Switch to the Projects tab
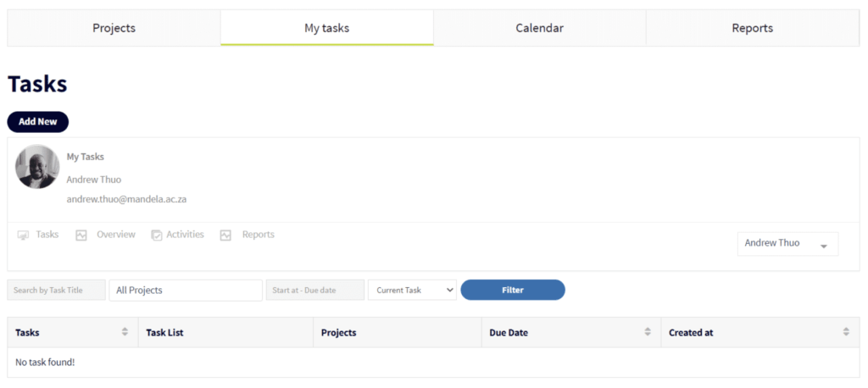Image resolution: width=868 pixels, height=388 pixels. 114,28
